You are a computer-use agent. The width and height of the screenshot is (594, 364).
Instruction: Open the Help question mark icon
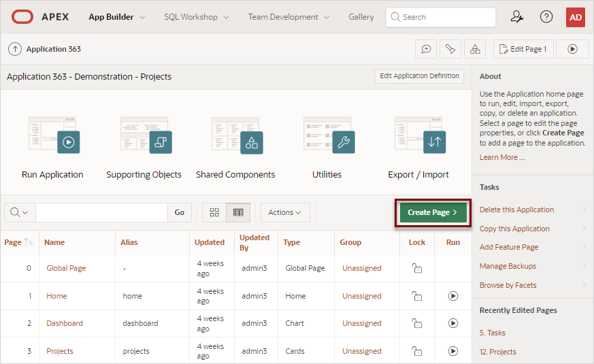coord(546,17)
